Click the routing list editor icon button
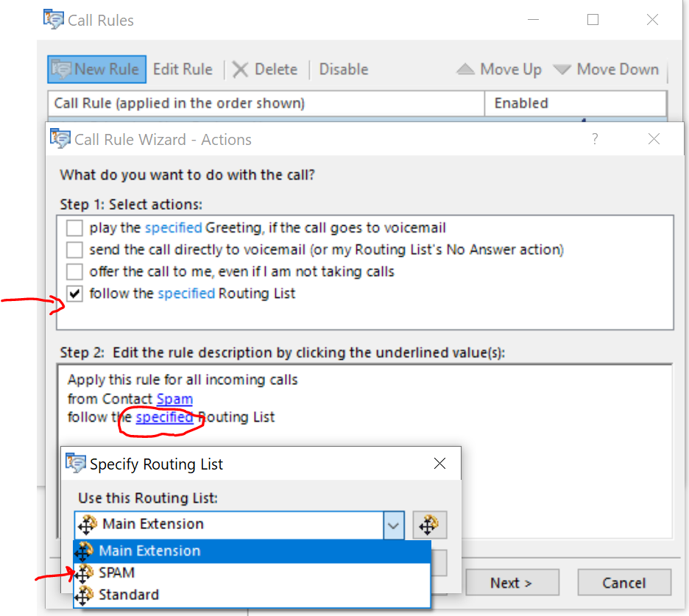 [x=429, y=525]
